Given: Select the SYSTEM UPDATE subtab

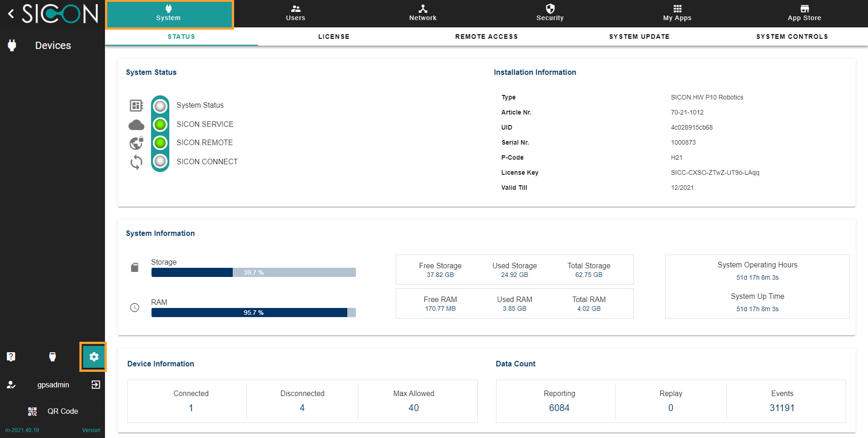Looking at the screenshot, I should (x=639, y=36).
